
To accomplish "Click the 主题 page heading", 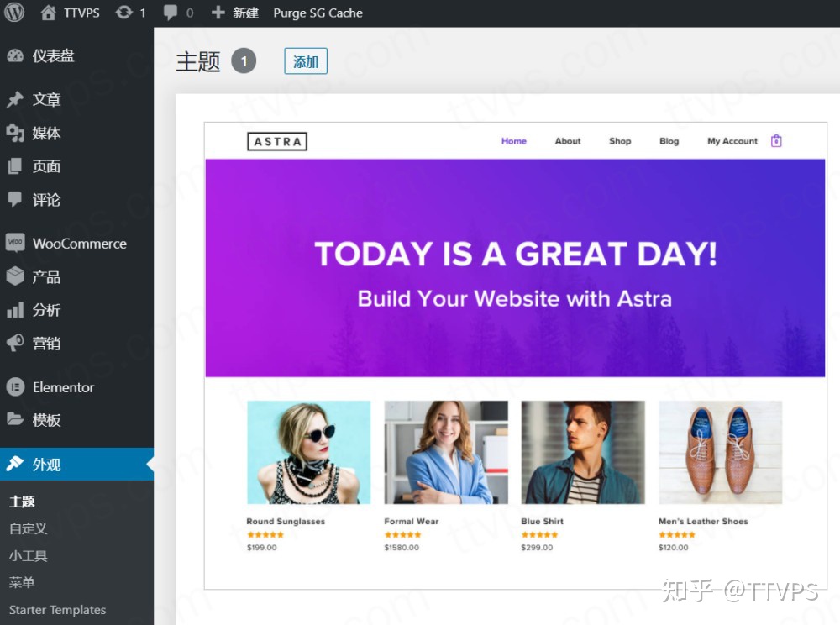I will [198, 61].
